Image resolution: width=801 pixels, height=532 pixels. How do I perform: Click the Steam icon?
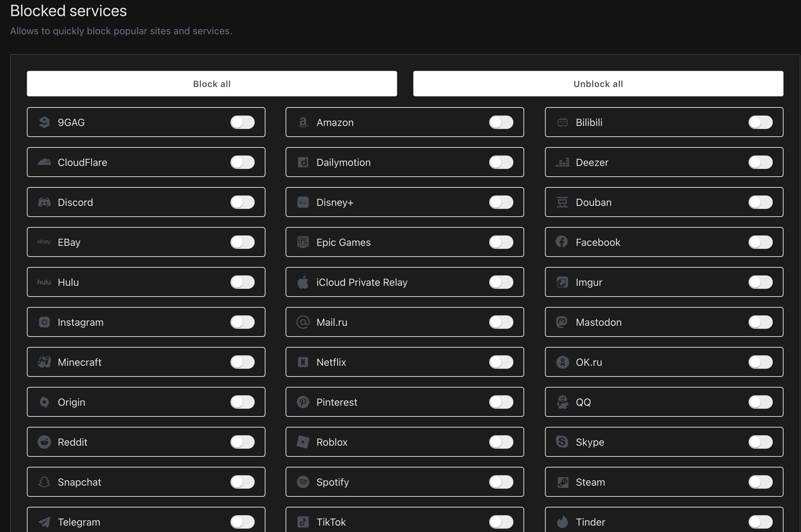[x=562, y=482]
